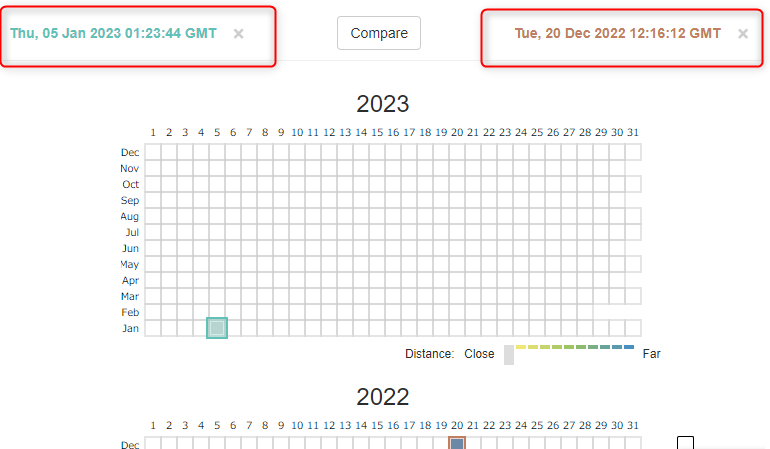Select the highlighted December 20 cell in 2022
The image size is (770, 449).
coord(457,444)
